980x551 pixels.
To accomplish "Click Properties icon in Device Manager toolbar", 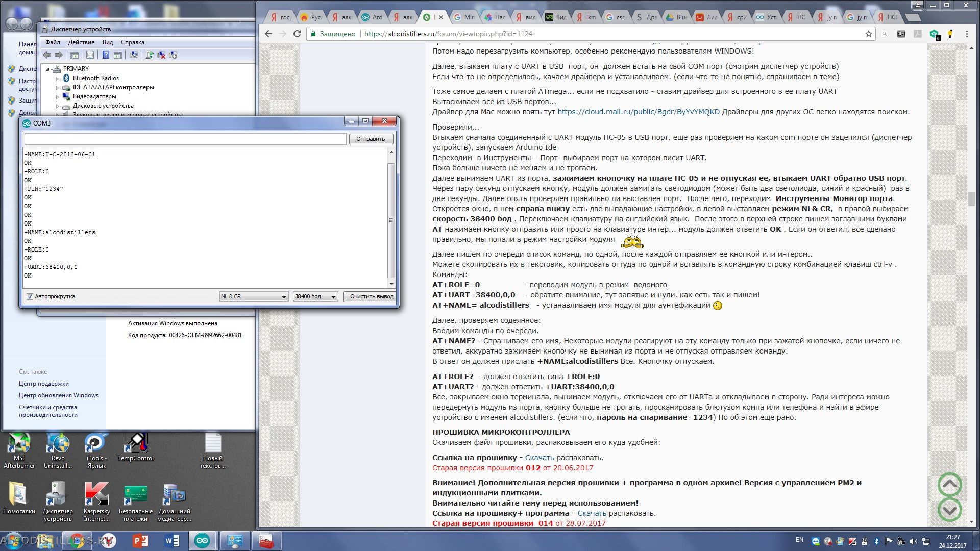I will [x=90, y=55].
